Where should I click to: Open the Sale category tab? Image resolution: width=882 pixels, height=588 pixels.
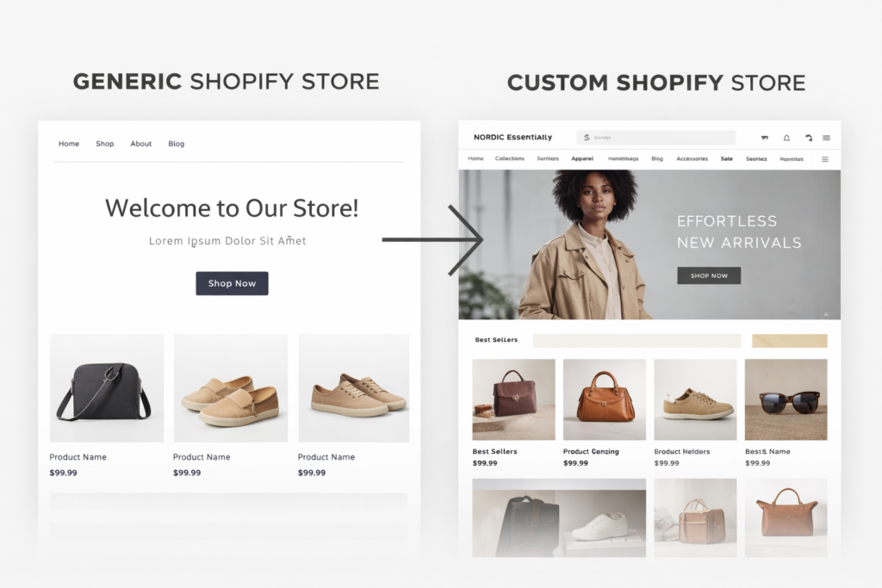click(x=727, y=158)
